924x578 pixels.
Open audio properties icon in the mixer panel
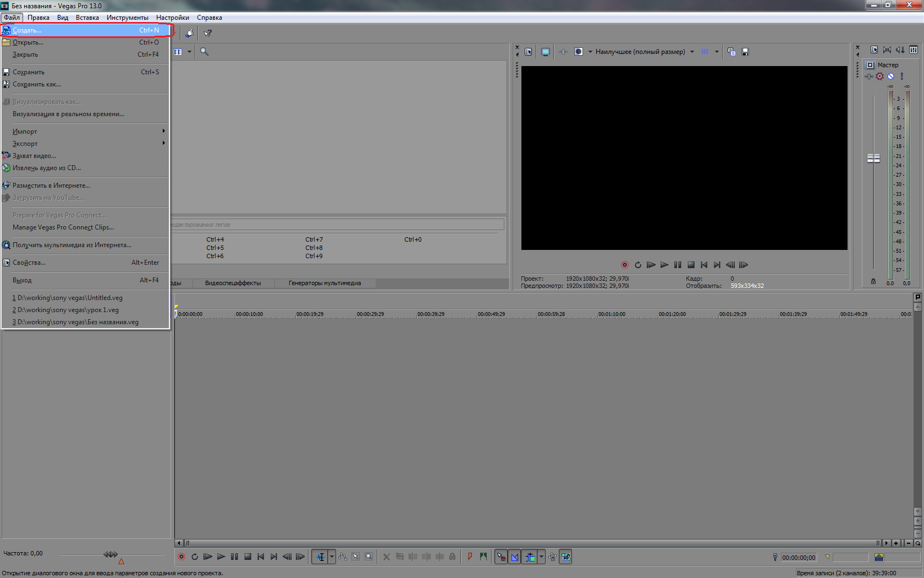[874, 50]
